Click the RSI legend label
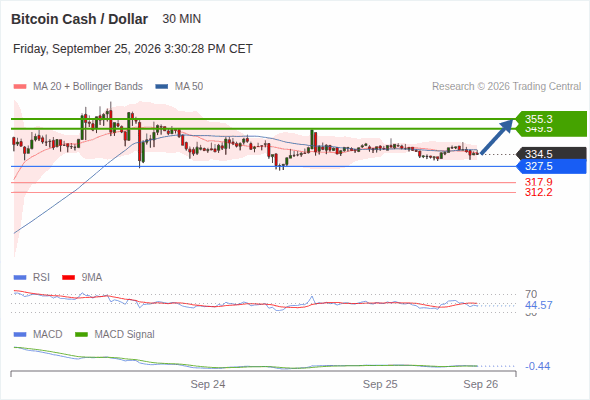The width and height of the screenshot is (590, 400). [x=41, y=278]
